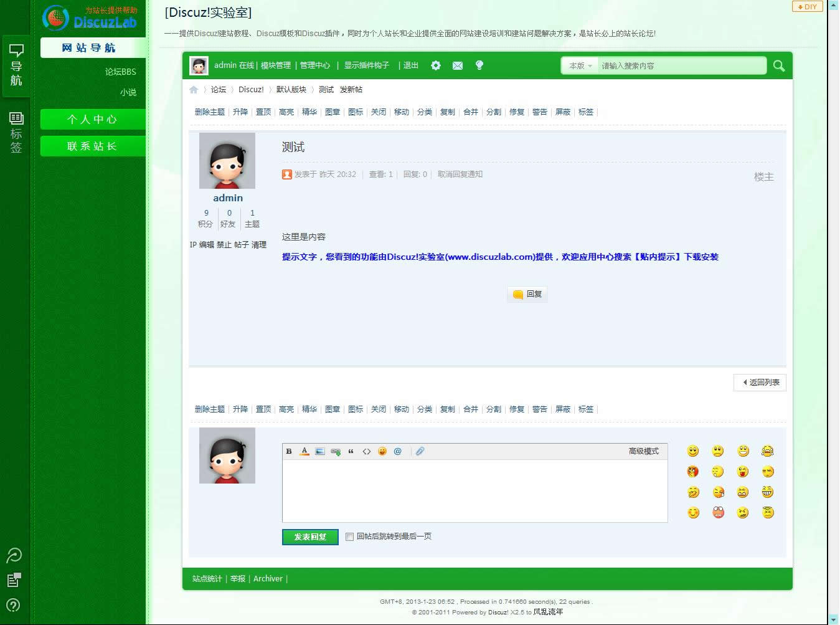840x625 pixels.
Task: Open 默认版块 breadcrumb link
Action: 291,90
